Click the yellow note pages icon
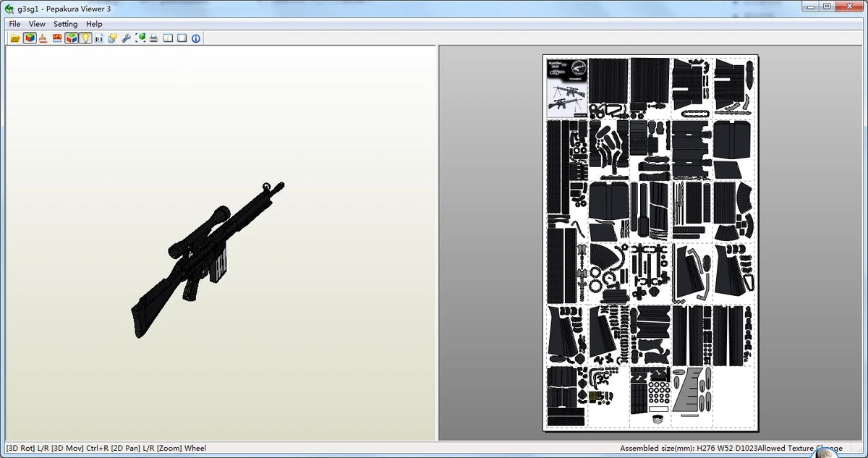This screenshot has height=458, width=868. tap(113, 38)
